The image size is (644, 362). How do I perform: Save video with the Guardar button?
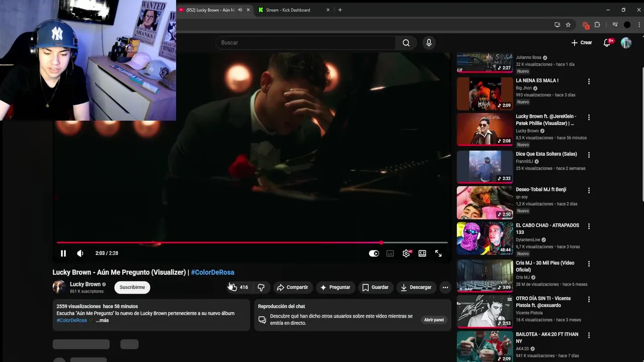pos(375,287)
